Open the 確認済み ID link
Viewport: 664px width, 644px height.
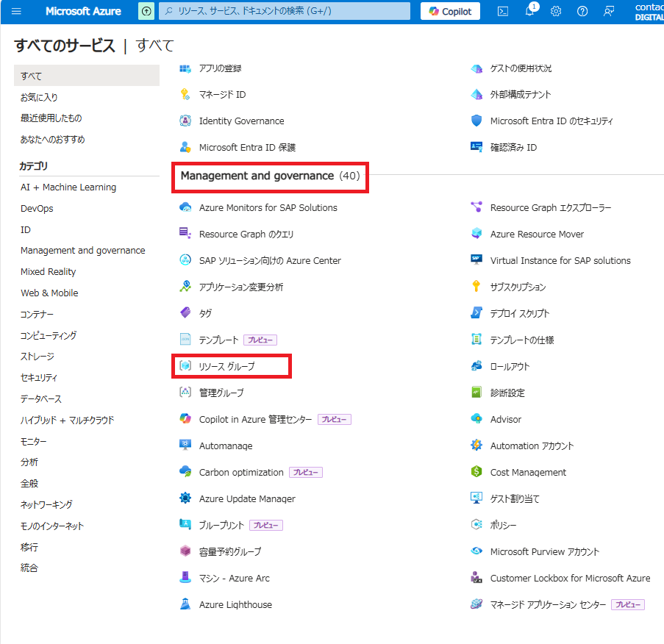[513, 147]
